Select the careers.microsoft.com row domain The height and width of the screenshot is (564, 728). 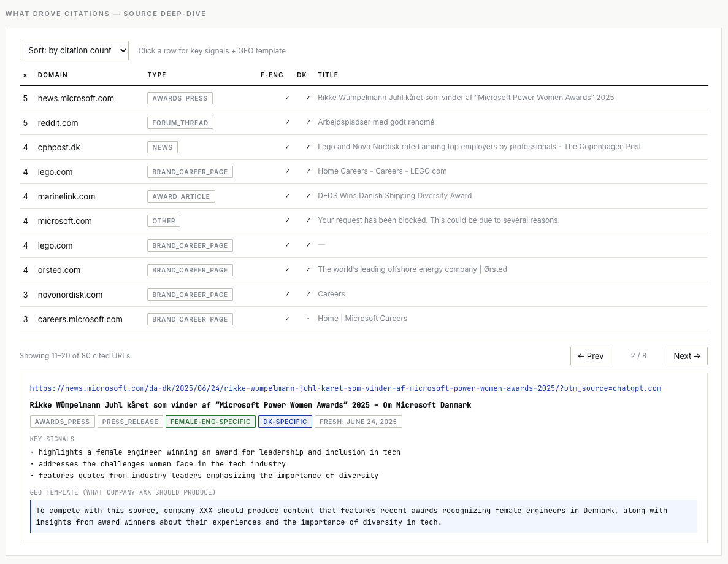[80, 320]
